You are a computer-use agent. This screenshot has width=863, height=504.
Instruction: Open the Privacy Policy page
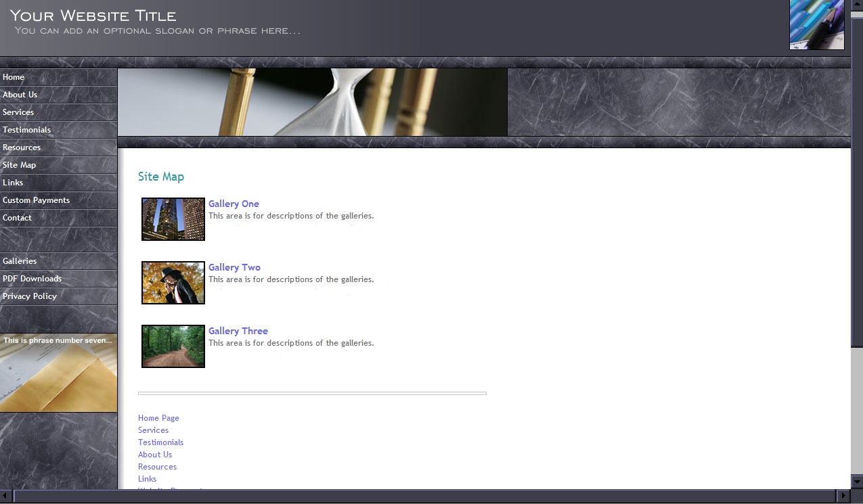pos(58,296)
